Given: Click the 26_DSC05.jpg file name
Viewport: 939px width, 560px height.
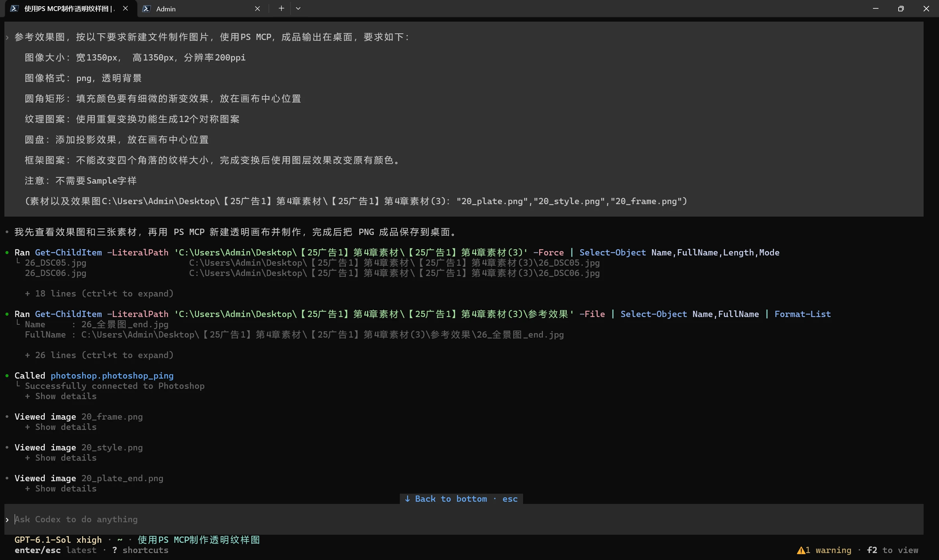Looking at the screenshot, I should [55, 263].
